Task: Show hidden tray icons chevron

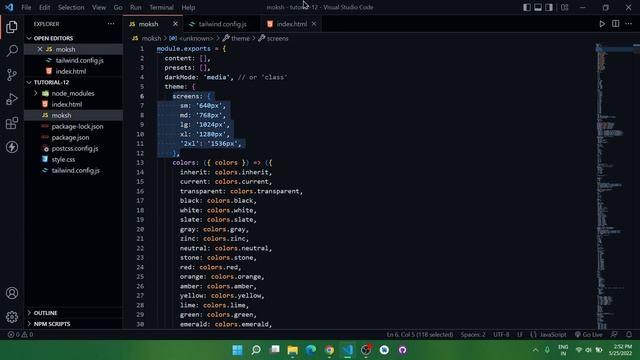Action: coord(535,350)
